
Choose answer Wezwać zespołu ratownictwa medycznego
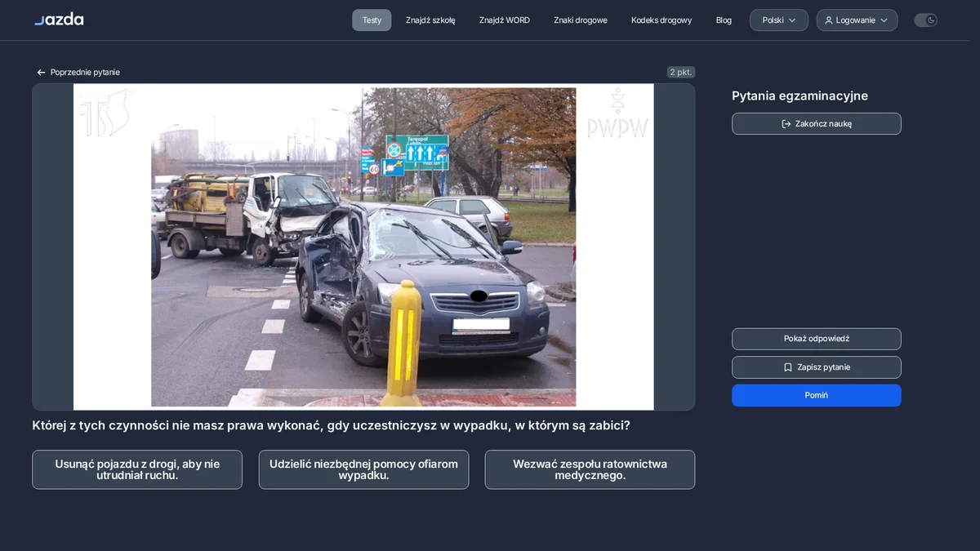point(590,469)
